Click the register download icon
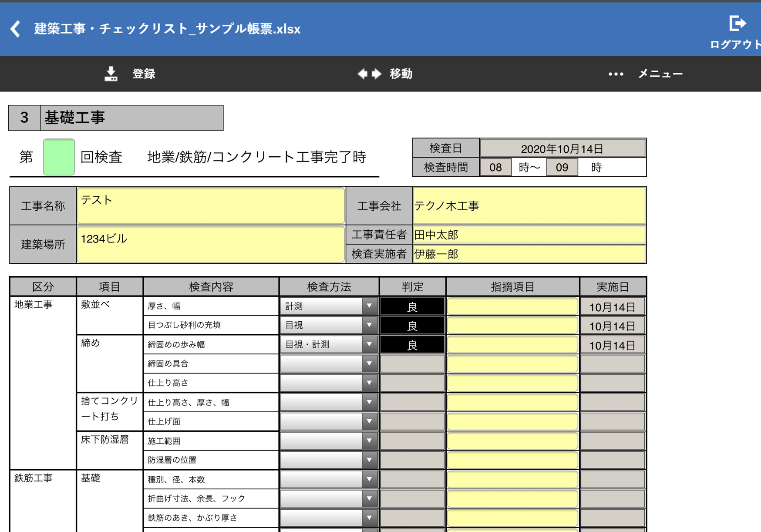Viewport: 761px width, 532px height. tap(111, 74)
